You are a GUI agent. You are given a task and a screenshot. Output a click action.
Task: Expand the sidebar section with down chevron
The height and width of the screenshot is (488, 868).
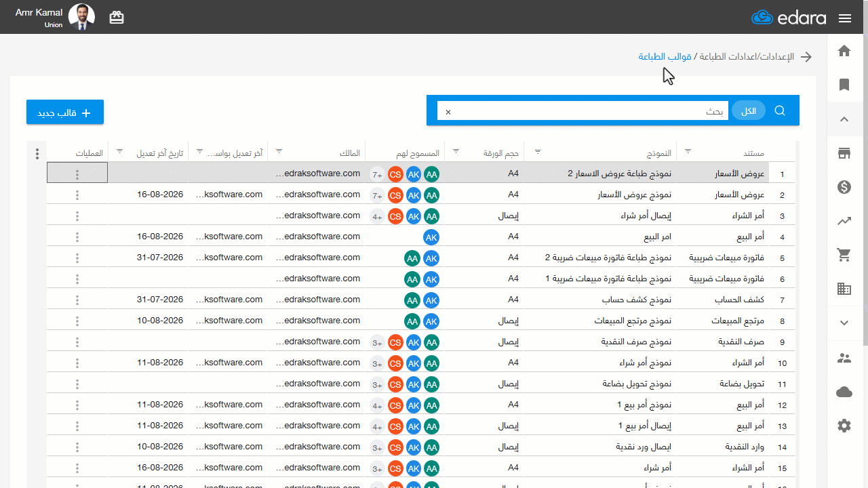[844, 323]
